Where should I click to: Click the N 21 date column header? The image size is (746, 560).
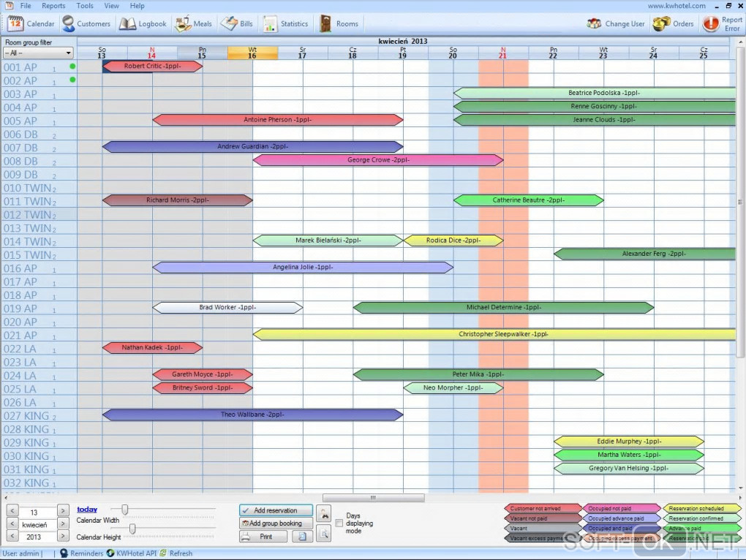click(x=503, y=53)
